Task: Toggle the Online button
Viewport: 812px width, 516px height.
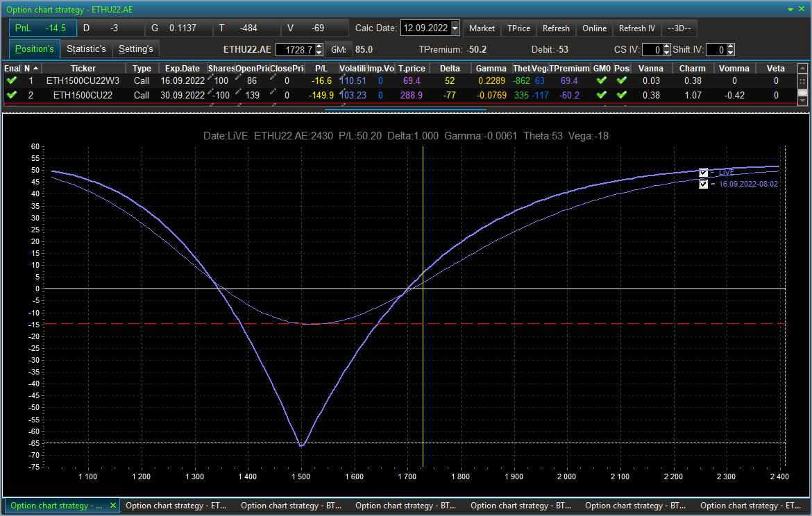Action: coord(595,28)
